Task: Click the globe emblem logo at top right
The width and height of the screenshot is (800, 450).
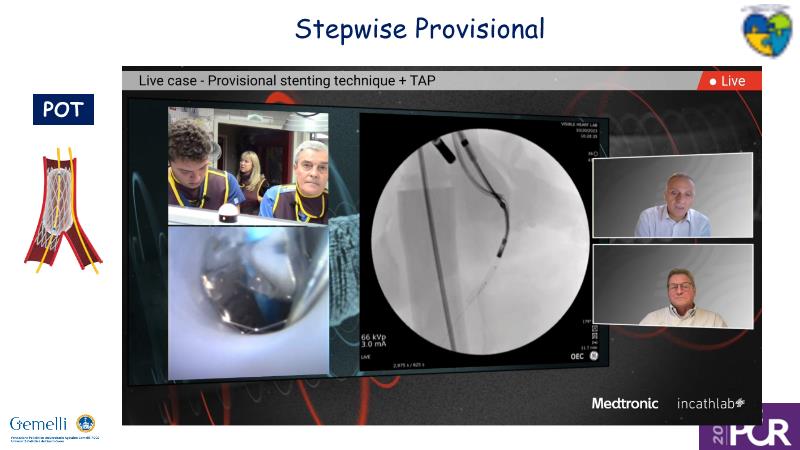Action: (x=767, y=31)
